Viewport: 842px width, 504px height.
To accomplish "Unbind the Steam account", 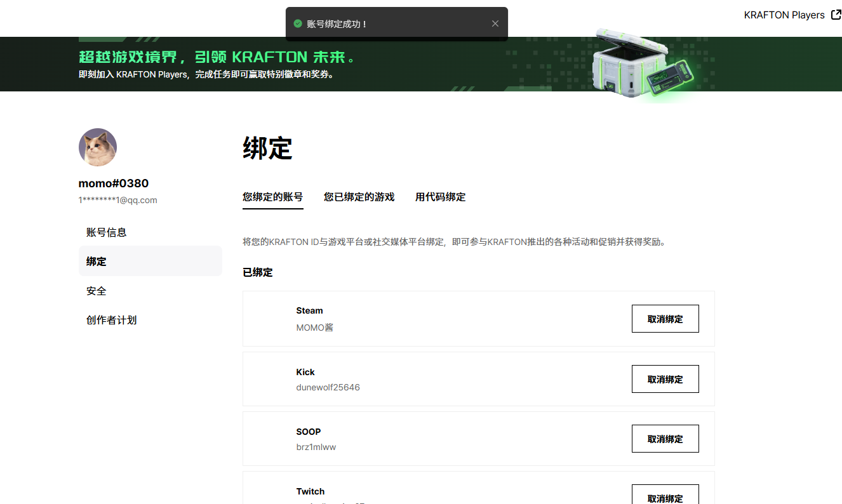I will [665, 319].
